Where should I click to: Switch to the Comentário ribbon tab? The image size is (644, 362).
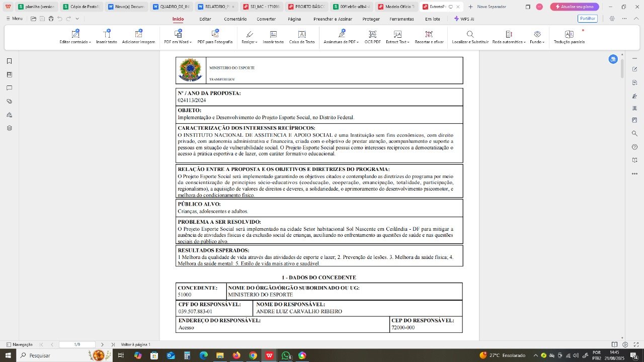pyautogui.click(x=235, y=19)
